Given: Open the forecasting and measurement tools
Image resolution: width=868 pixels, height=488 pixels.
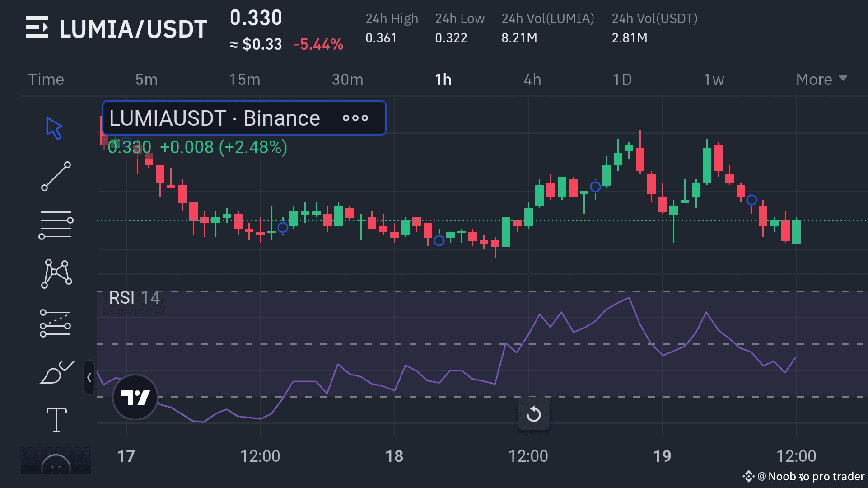Looking at the screenshot, I should click(x=55, y=323).
